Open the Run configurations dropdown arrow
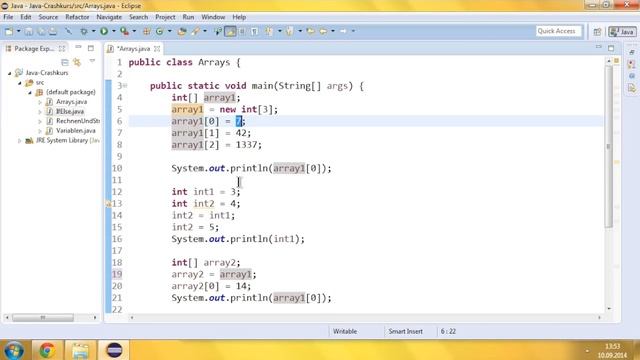The height and width of the screenshot is (360, 640). click(113, 31)
